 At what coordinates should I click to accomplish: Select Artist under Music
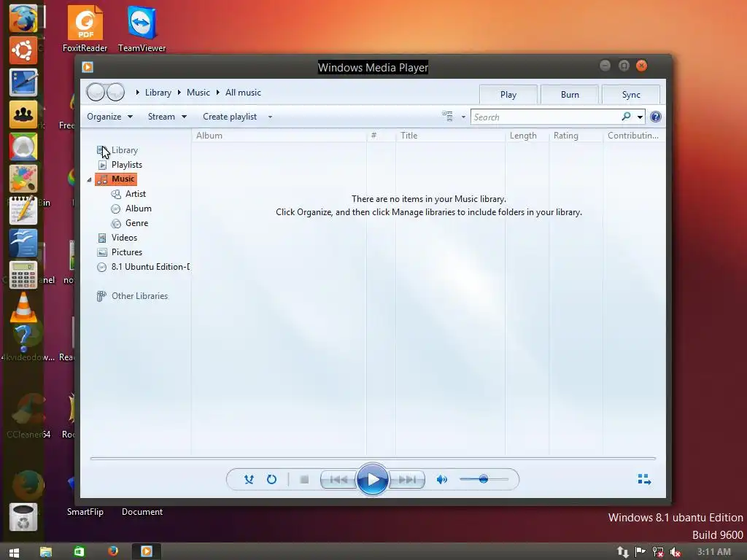coord(135,194)
